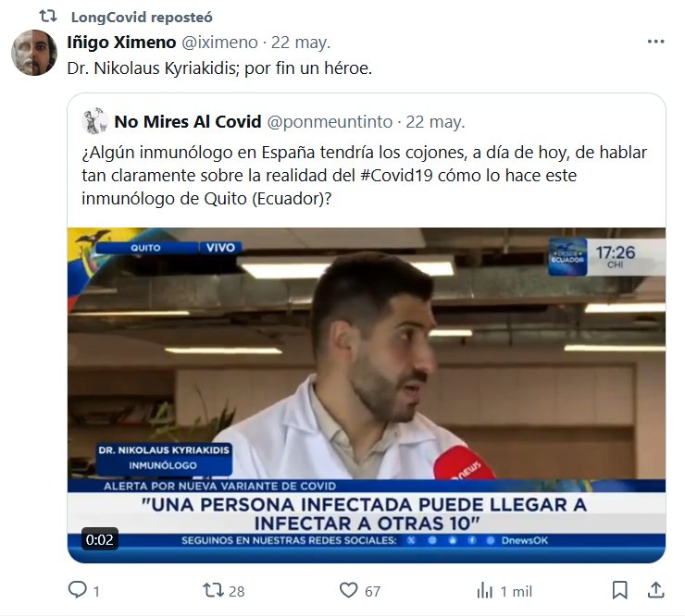685x616 pixels.
Task: Open No Mires Al Covid account name
Action: (188, 122)
